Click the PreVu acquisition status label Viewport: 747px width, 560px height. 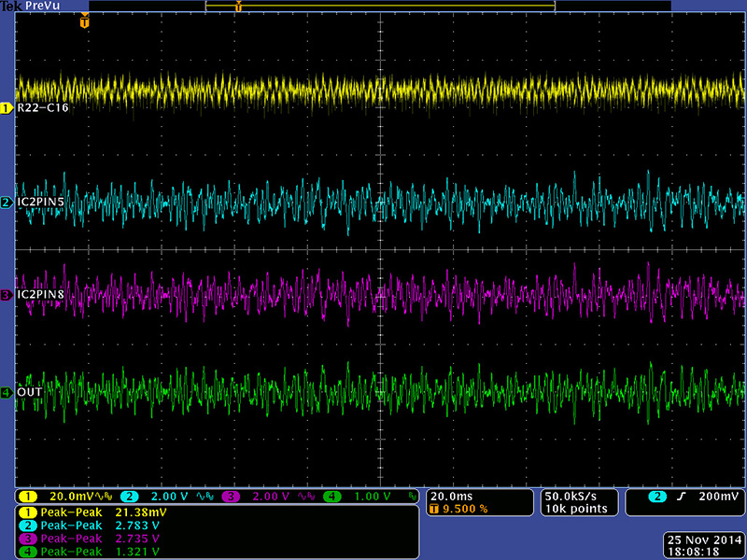(40, 7)
